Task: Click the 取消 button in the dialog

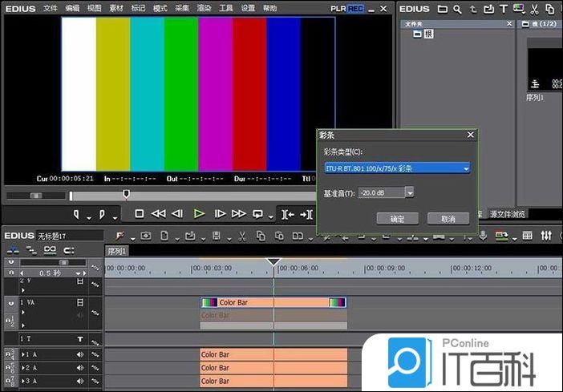Action: 448,218
